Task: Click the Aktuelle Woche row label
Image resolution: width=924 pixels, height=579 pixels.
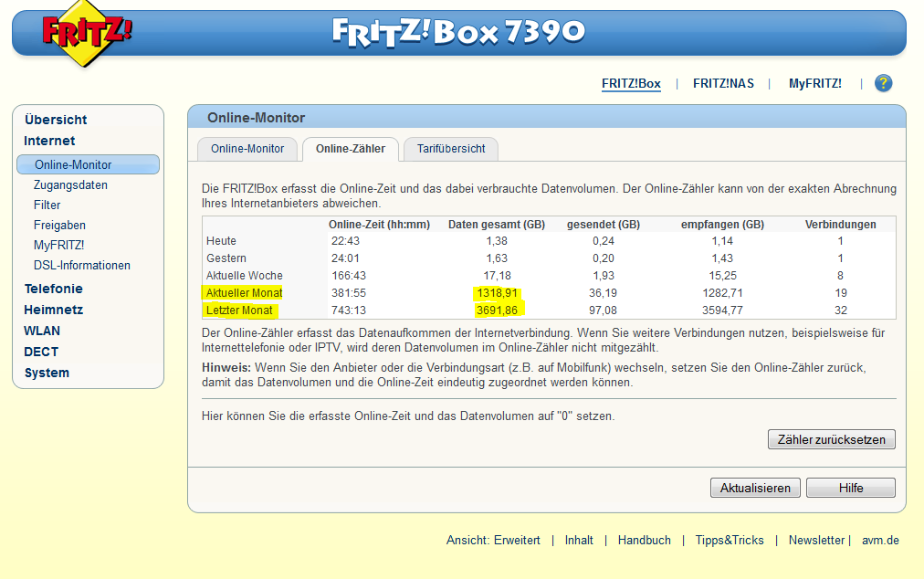Action: pos(245,276)
